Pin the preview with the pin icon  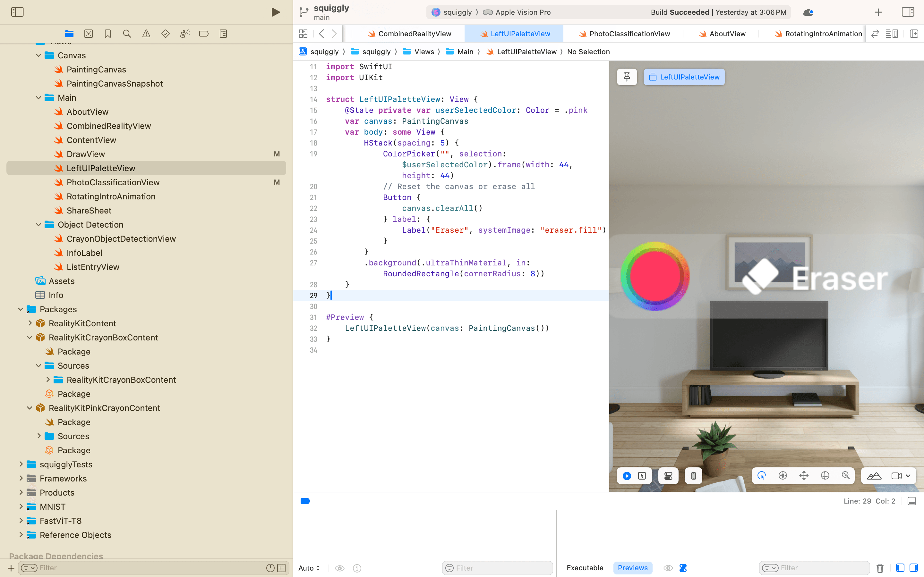[627, 77]
